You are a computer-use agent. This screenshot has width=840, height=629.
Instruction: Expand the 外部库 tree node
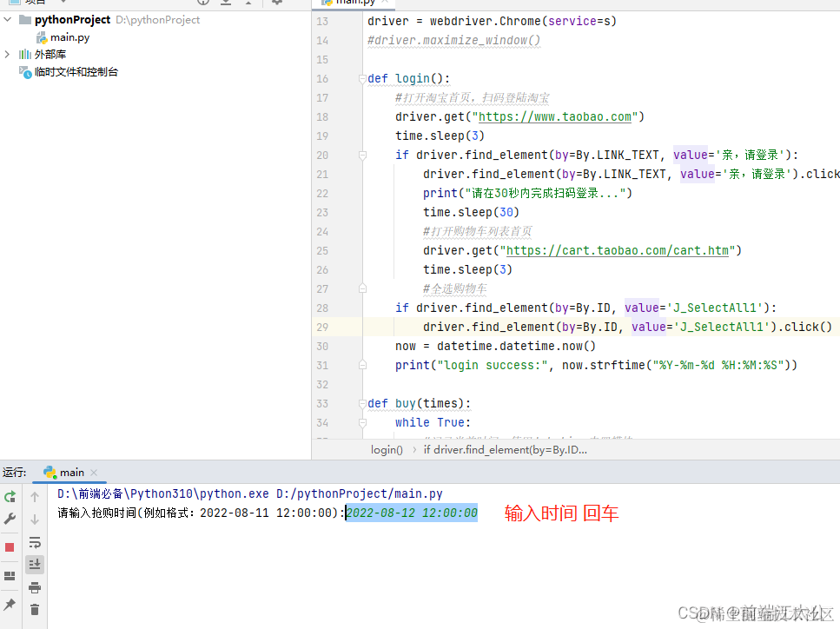click(x=7, y=54)
